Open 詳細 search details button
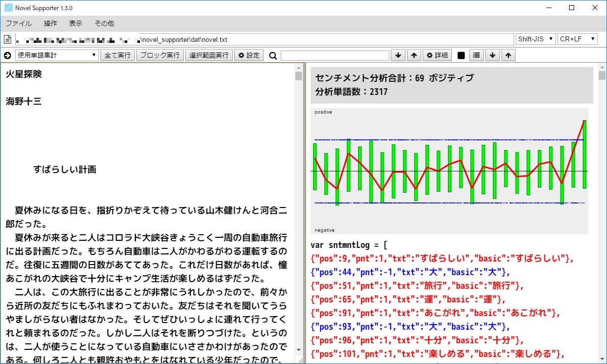This screenshot has width=607, height=364. pos(437,56)
